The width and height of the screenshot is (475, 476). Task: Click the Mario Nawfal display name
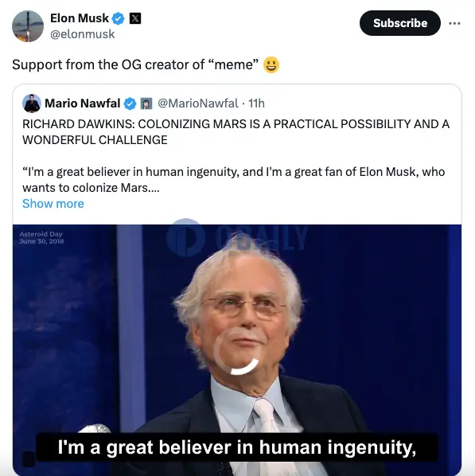(x=82, y=103)
